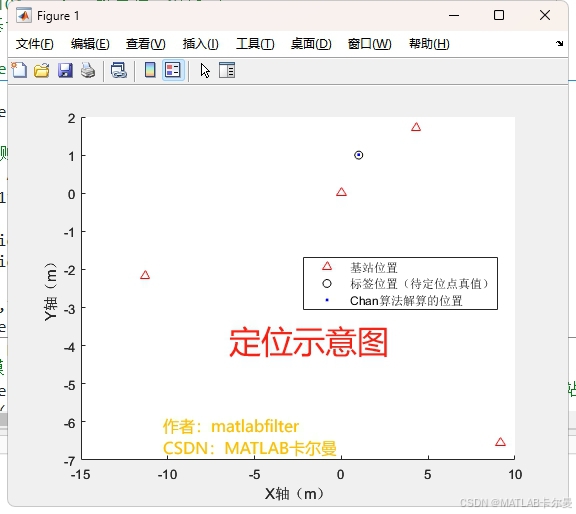Toggle the legend using the toolbar icon
Image resolution: width=576 pixels, height=514 pixels.
coord(173,70)
